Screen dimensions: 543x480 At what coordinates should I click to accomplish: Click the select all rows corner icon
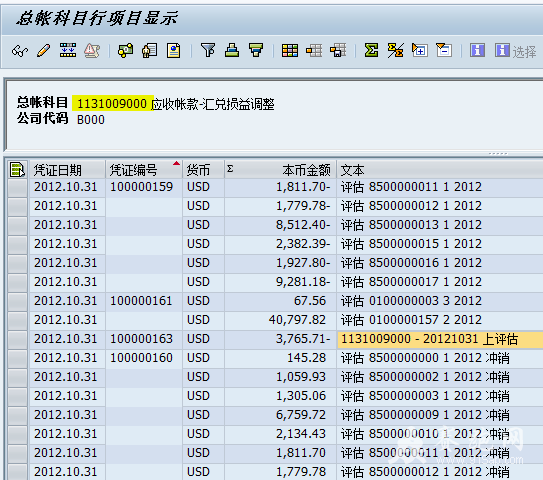point(17,170)
